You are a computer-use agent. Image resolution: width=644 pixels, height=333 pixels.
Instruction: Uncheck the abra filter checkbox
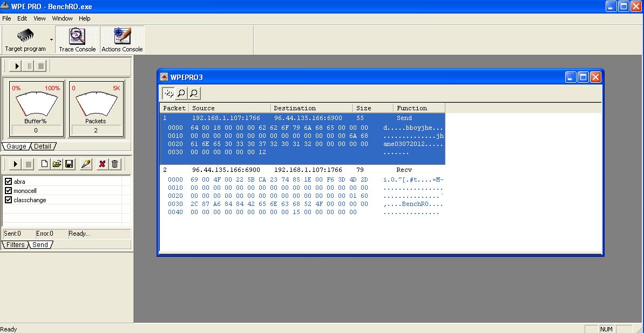coord(8,181)
